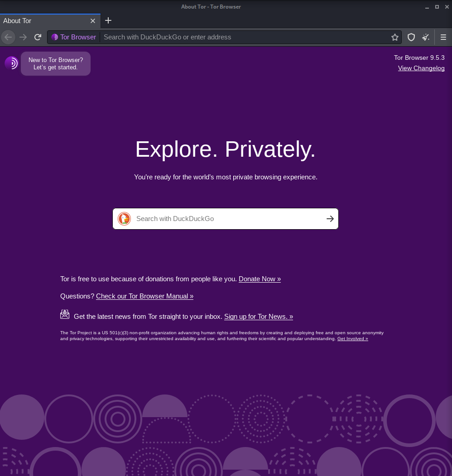Submit the search with the arrow button

pyautogui.click(x=330, y=219)
